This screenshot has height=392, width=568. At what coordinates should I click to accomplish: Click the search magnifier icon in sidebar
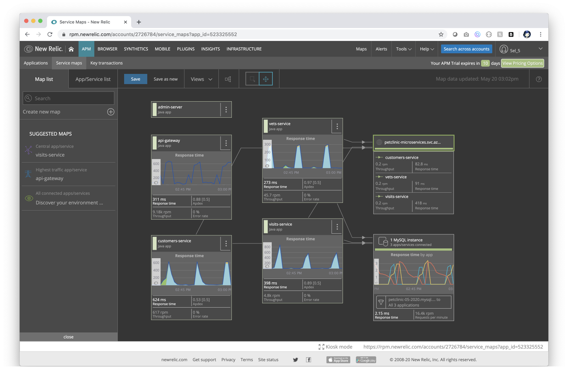coord(28,98)
